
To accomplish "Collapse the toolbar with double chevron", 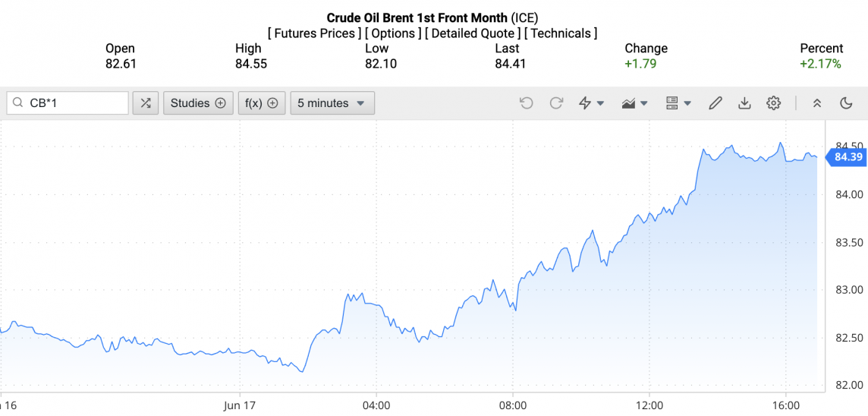I will coord(817,103).
